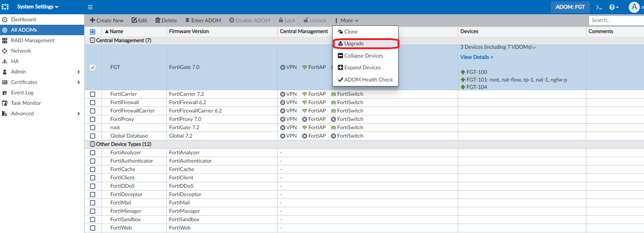Click the hamburger sidebar toggle icon
Screen dimensions: 644x233
90,7
